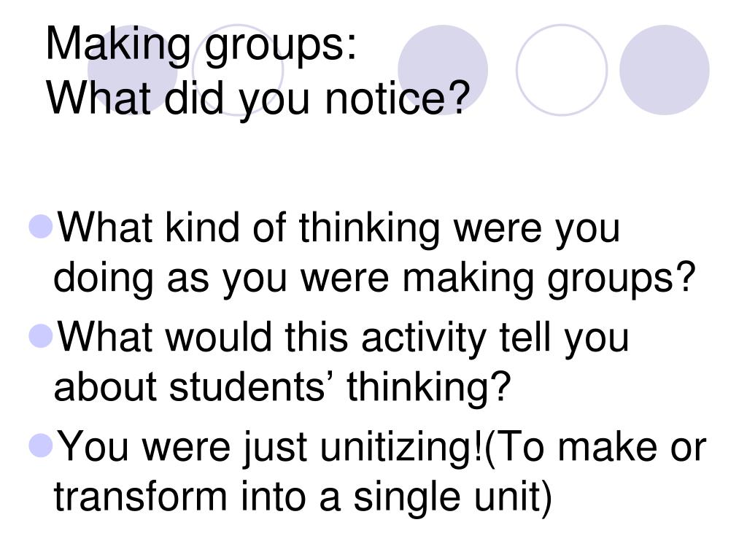
Task: Select the line 'transform into a single unit)'
Action: point(303,497)
